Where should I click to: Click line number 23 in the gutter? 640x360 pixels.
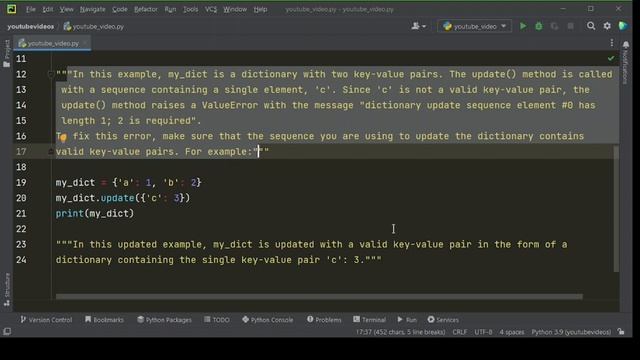21,244
